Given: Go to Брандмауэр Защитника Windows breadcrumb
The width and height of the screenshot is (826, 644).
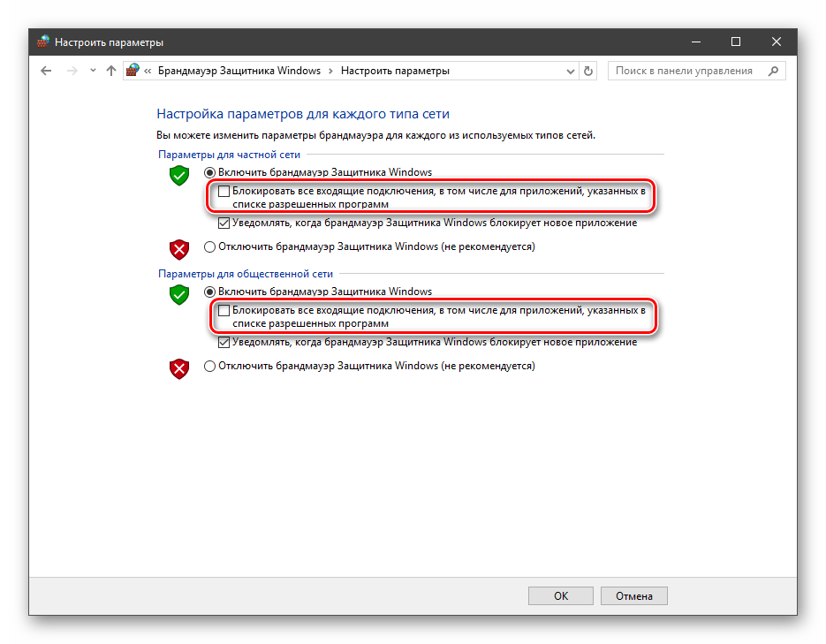Looking at the screenshot, I should point(239,71).
